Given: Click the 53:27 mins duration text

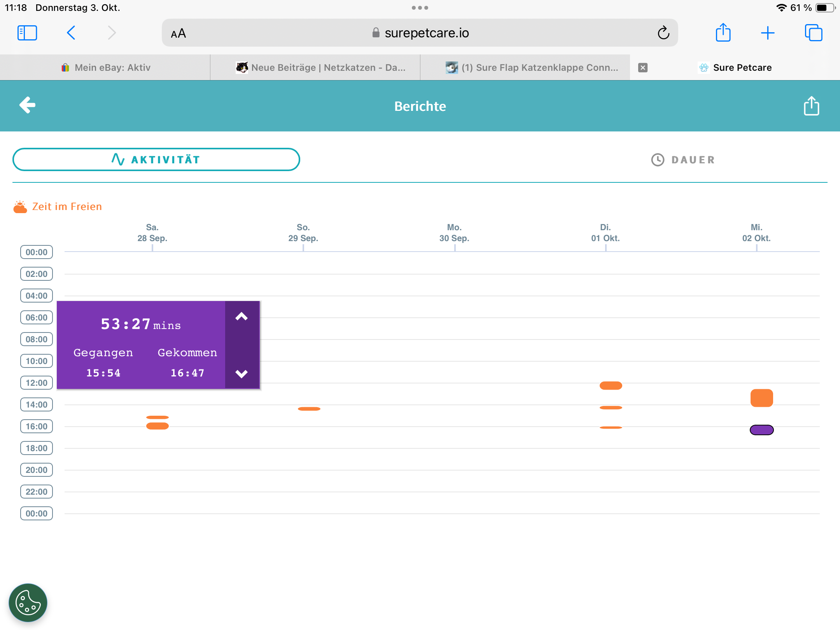Looking at the screenshot, I should tap(141, 324).
